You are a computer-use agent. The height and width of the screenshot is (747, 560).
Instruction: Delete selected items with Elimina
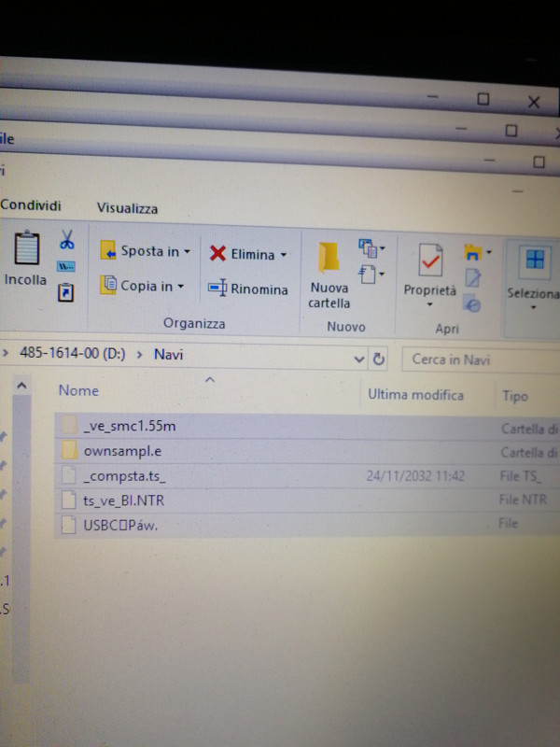coord(243,254)
